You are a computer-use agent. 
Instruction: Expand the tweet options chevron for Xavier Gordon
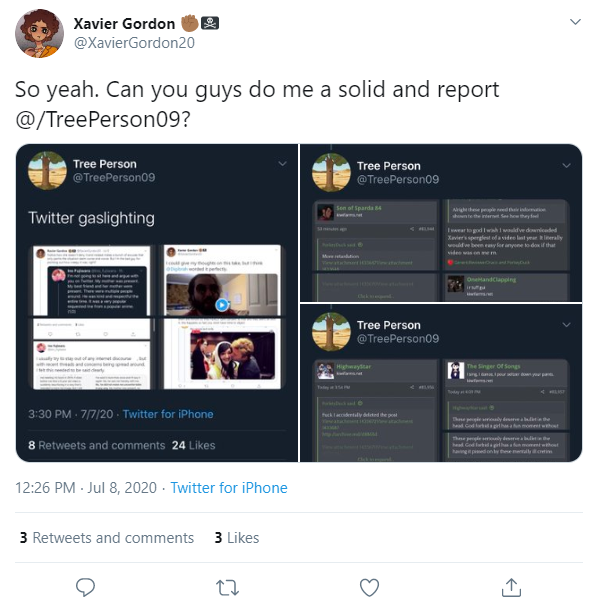click(575, 22)
